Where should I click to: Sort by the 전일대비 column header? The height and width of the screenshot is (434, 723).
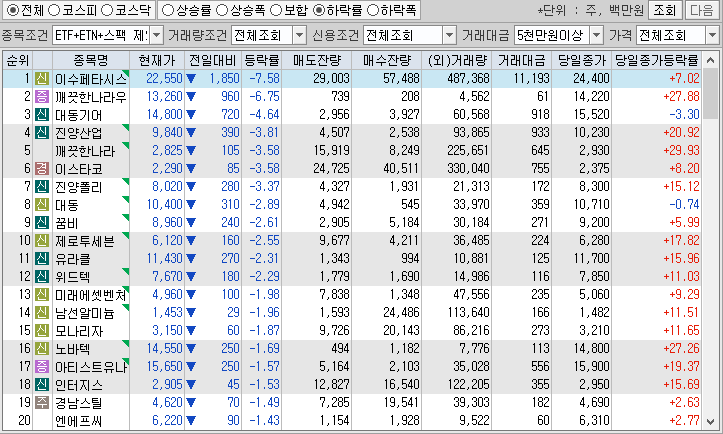213,60
